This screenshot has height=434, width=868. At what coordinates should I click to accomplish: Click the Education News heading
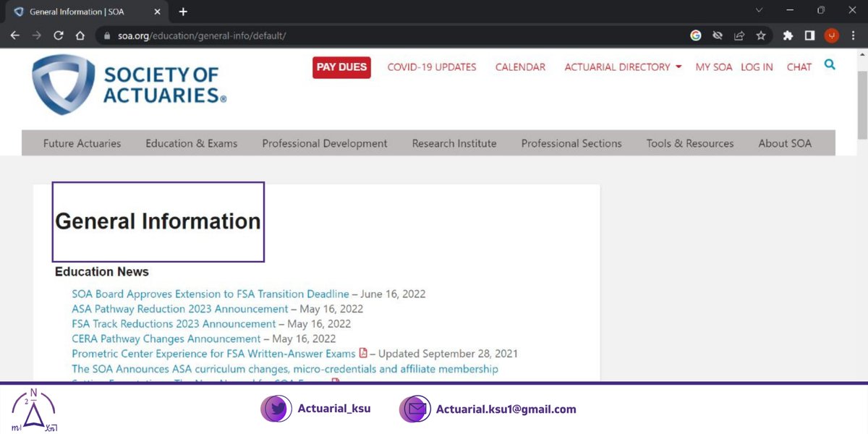(x=102, y=272)
